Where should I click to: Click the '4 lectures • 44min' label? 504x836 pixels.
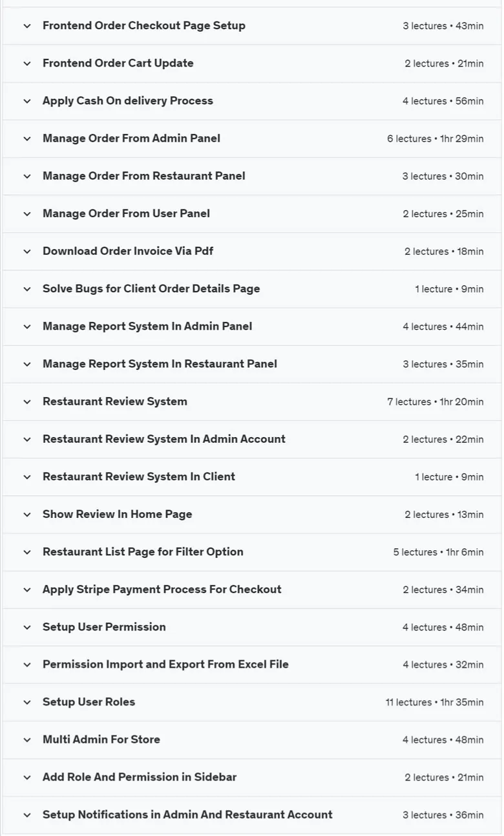pos(443,327)
